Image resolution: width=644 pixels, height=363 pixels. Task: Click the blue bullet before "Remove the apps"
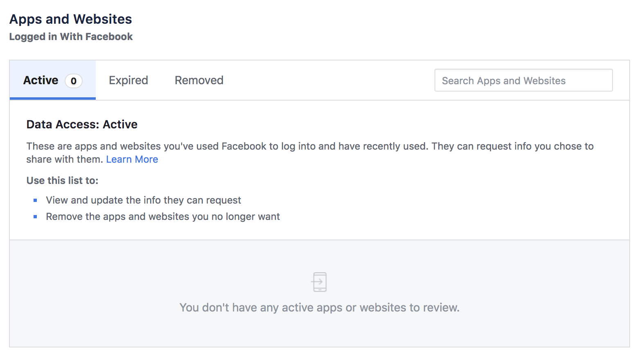(x=35, y=217)
